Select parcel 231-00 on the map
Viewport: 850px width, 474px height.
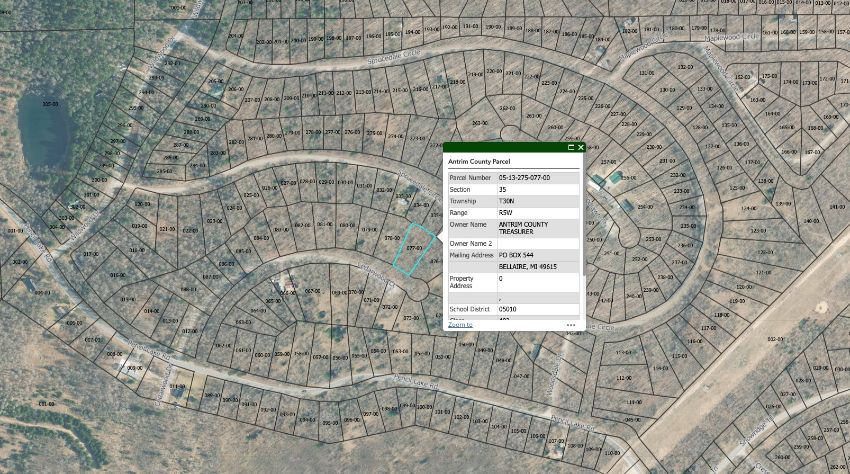(667, 161)
